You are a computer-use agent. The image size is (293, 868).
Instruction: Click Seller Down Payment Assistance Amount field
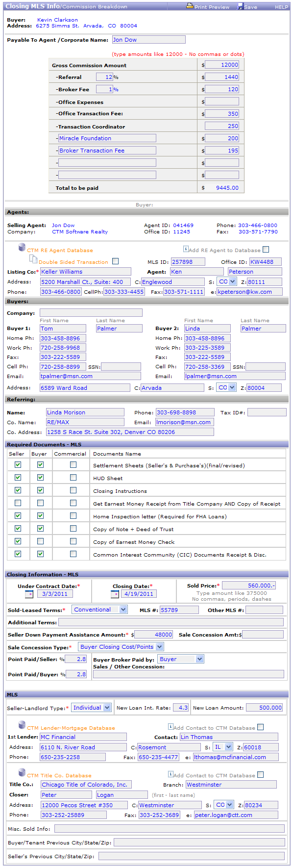154,635
